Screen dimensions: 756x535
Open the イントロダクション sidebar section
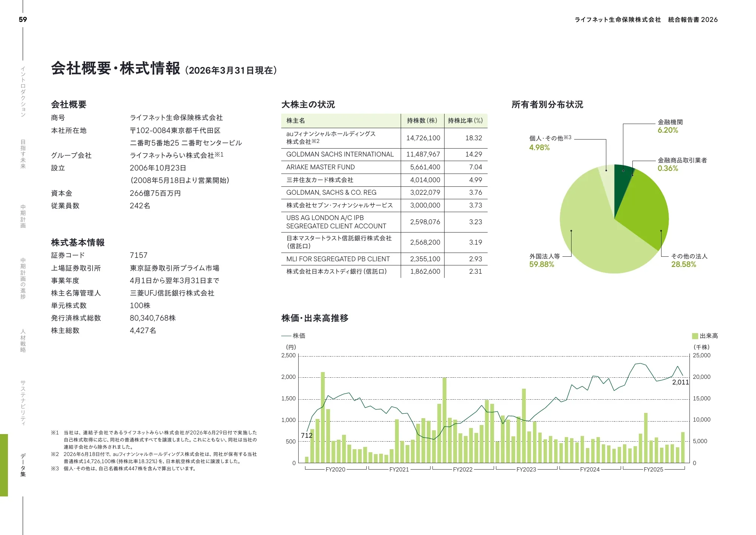coord(23,92)
